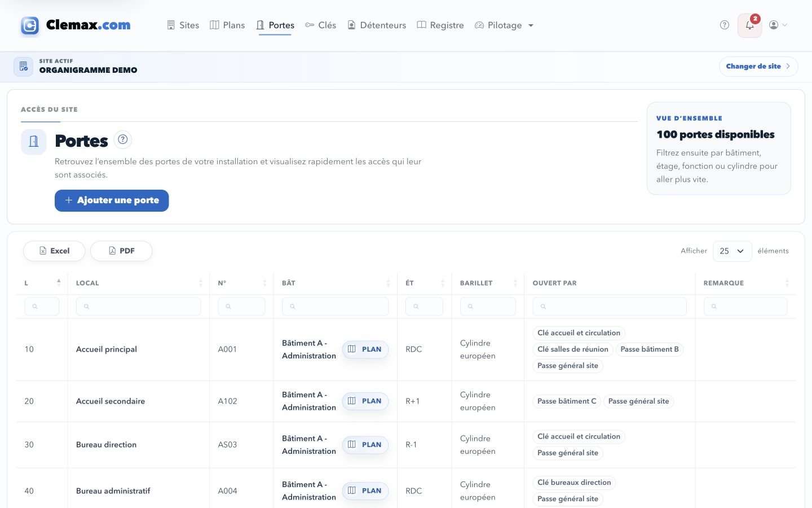Expand the Pilotage dropdown menu

point(504,25)
